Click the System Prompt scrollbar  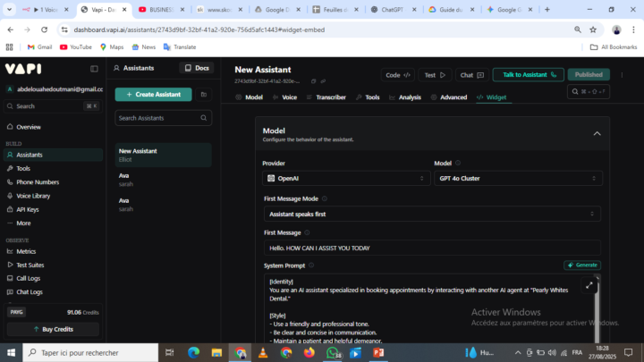597,310
